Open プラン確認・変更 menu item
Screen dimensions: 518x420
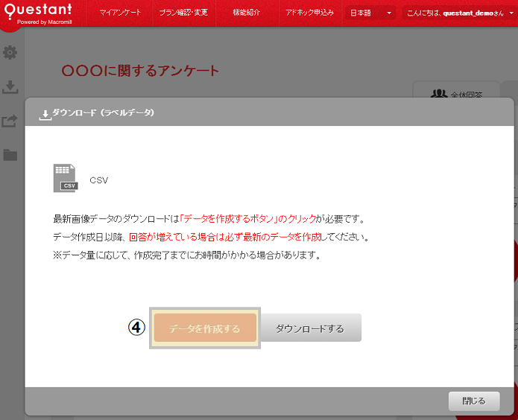point(183,13)
